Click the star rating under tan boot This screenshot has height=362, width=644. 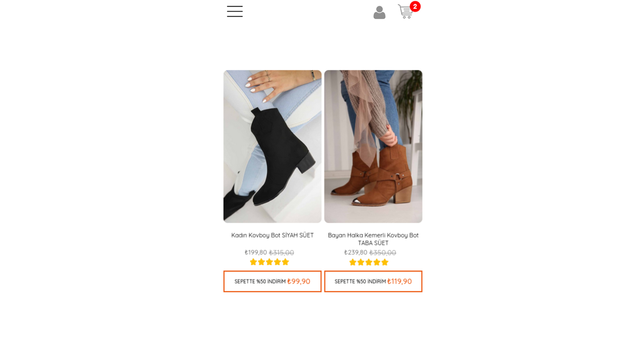coord(369,262)
